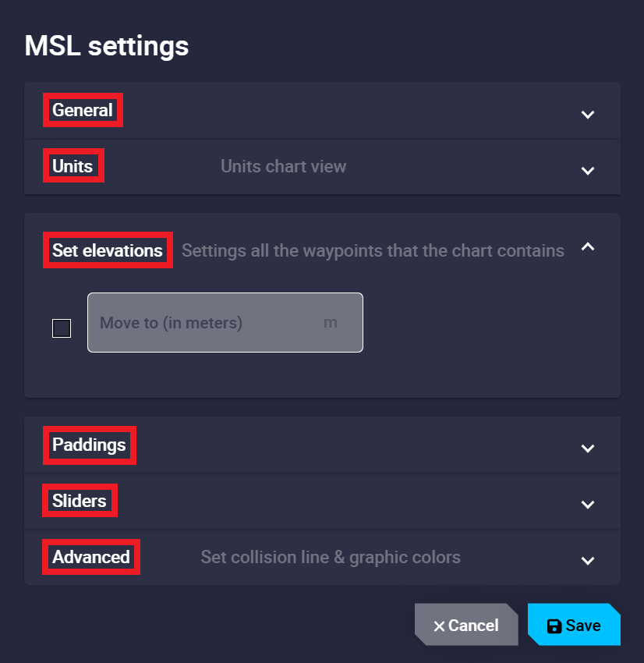Viewport: 644px width, 663px height.
Task: Collapse the Set elevations chevron
Action: click(x=588, y=247)
